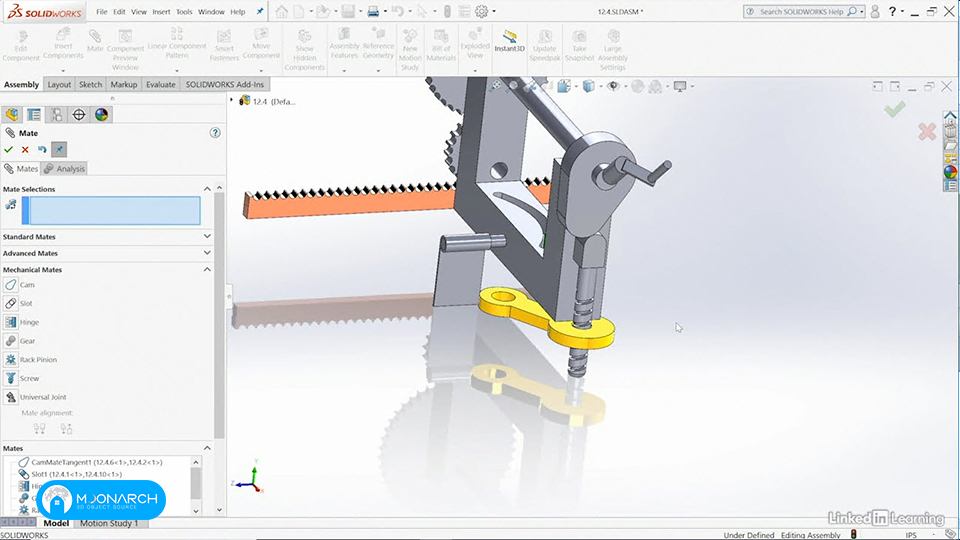Open the Options gear dropdown arrow
The width and height of the screenshot is (960, 540).
tap(494, 12)
